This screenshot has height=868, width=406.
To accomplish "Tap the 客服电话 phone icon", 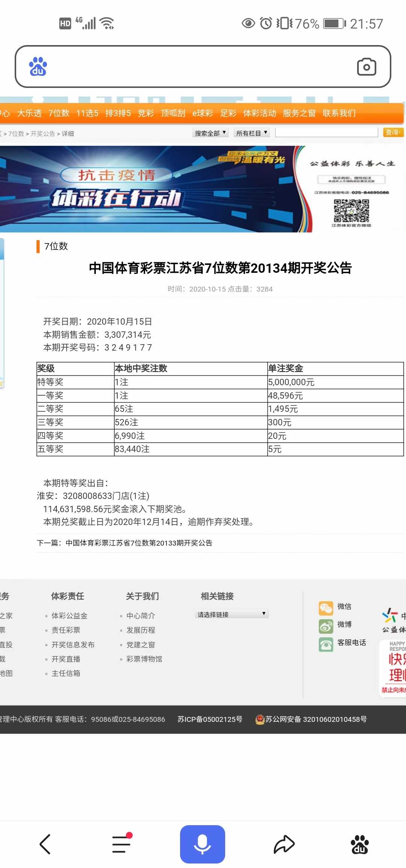I will click(x=326, y=644).
